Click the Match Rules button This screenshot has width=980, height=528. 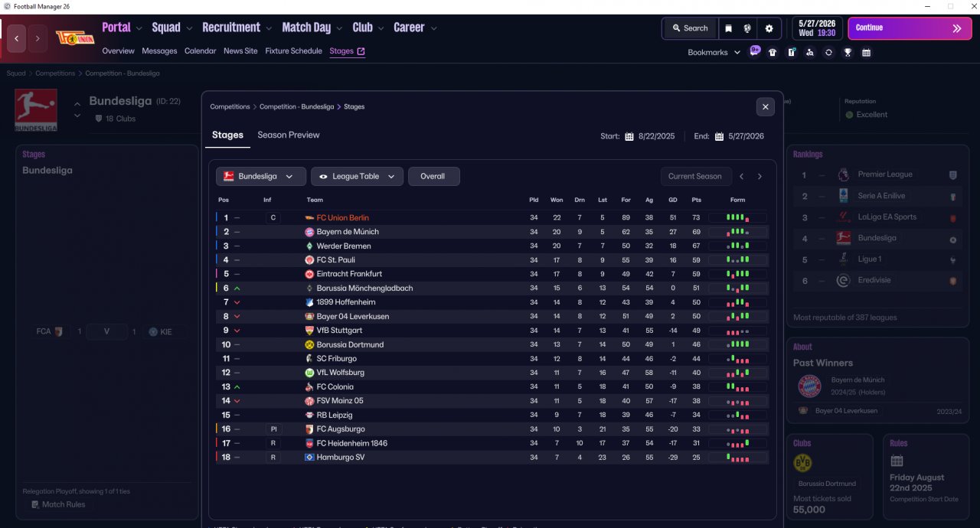[58, 505]
